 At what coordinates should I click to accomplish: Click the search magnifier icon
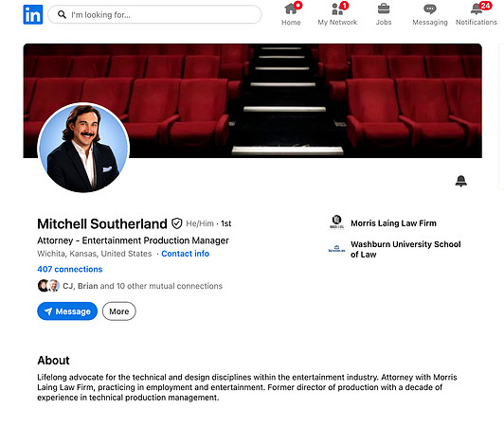62,14
